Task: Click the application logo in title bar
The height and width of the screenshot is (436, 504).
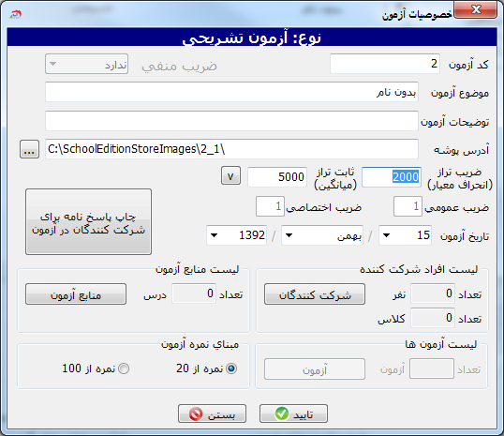Action: (15, 15)
